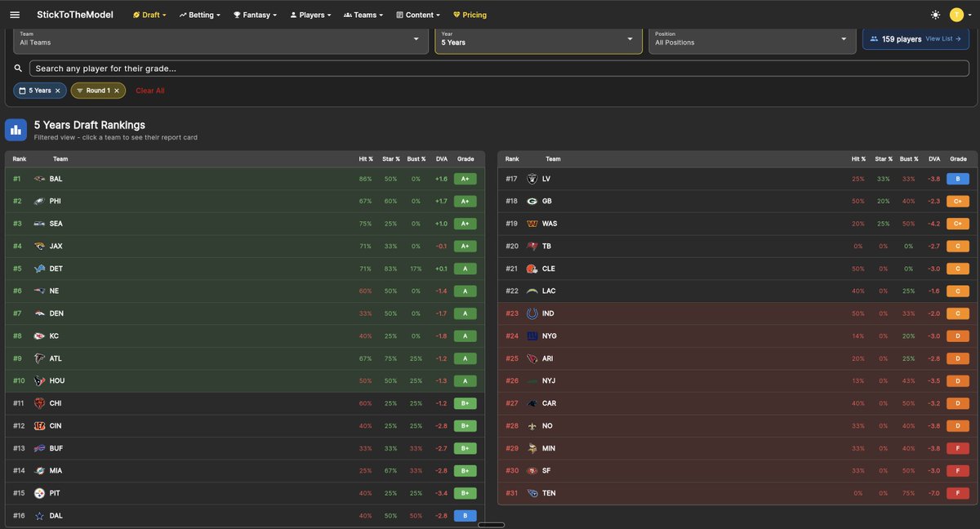Remove the 5 Years filter chip
Image resolution: width=980 pixels, height=529 pixels.
(57, 91)
